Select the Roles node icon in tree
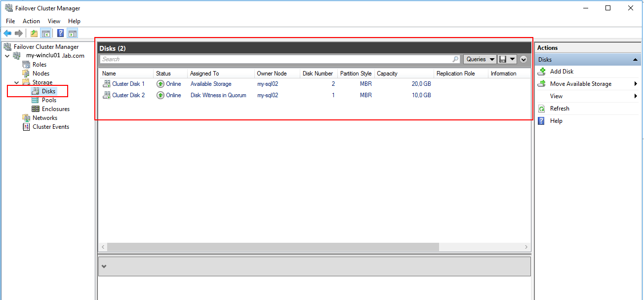Image resolution: width=644 pixels, height=300 pixels. coord(26,65)
